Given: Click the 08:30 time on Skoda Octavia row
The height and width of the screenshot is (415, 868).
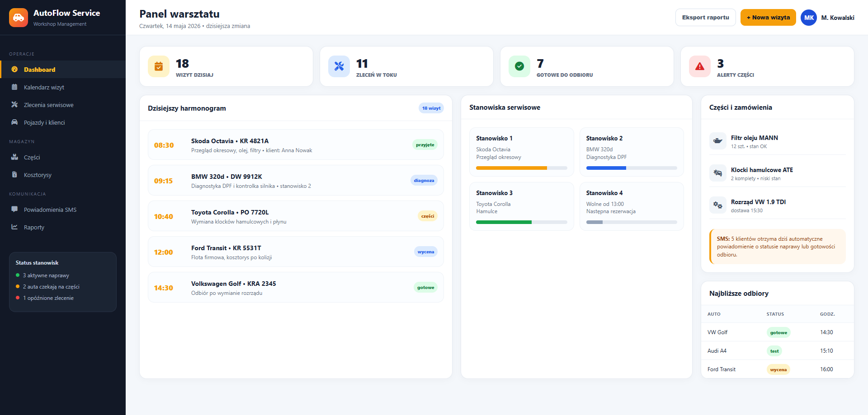Looking at the screenshot, I should [x=164, y=145].
